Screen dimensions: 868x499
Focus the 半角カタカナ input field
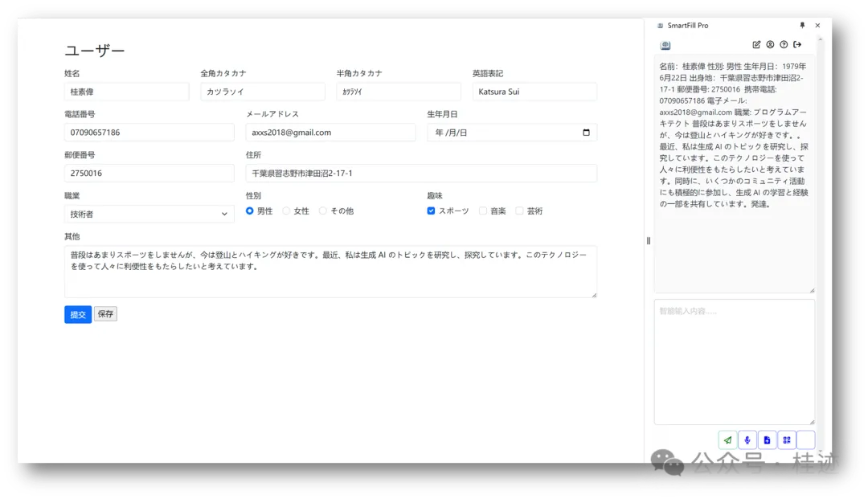(x=399, y=92)
